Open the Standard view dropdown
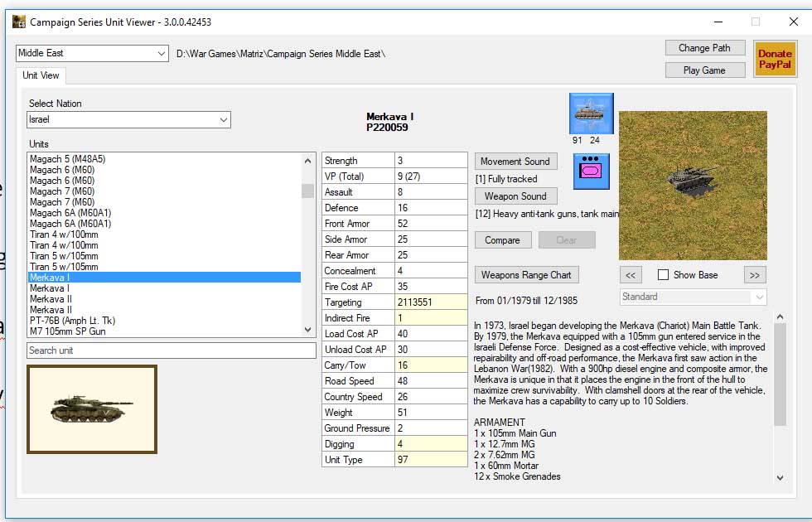The image size is (812, 522). [x=693, y=297]
